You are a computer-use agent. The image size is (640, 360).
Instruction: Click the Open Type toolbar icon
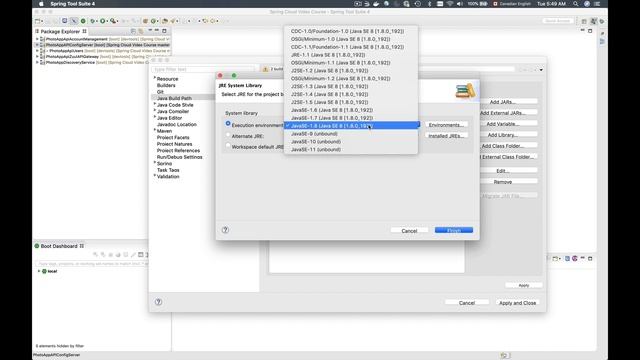164,21
